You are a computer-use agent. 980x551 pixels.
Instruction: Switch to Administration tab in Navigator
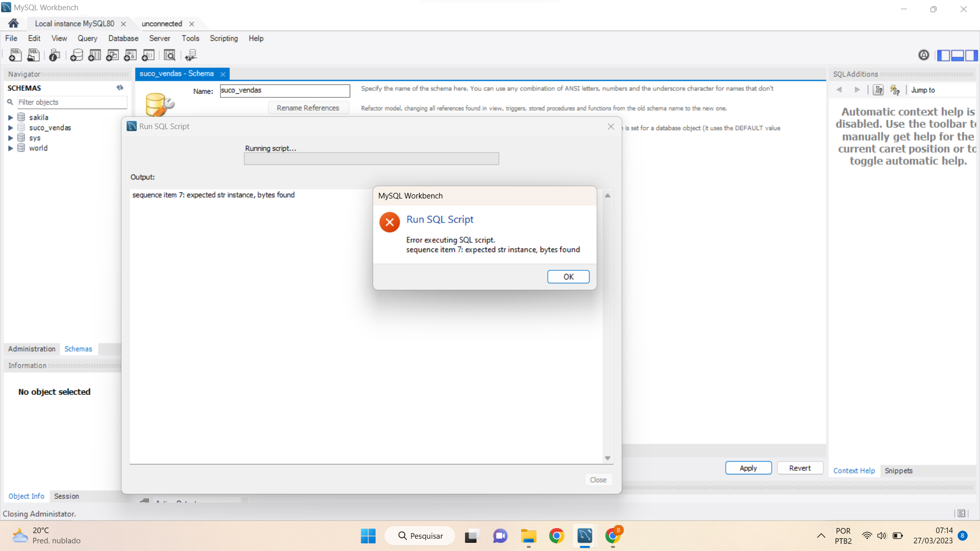[32, 349]
